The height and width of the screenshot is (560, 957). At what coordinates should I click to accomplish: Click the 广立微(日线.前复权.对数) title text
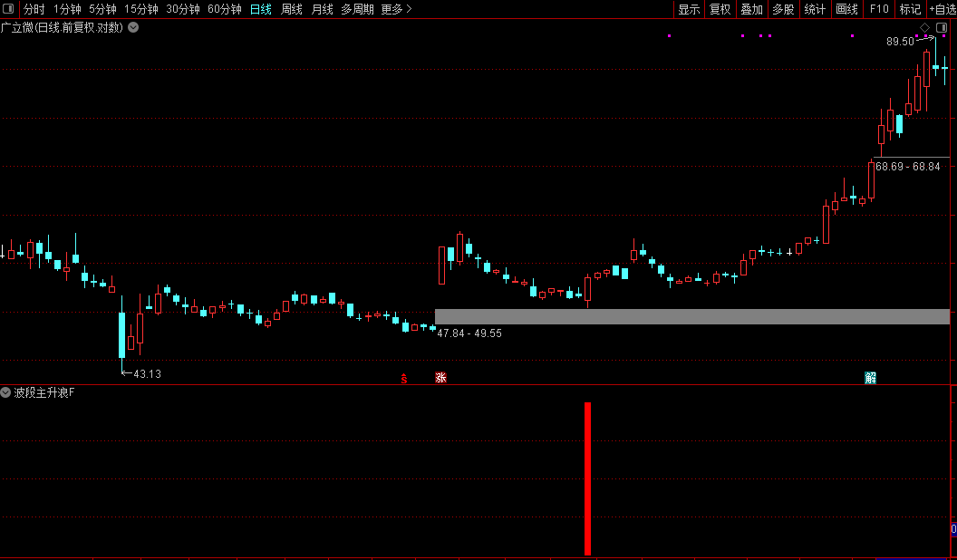coord(62,27)
